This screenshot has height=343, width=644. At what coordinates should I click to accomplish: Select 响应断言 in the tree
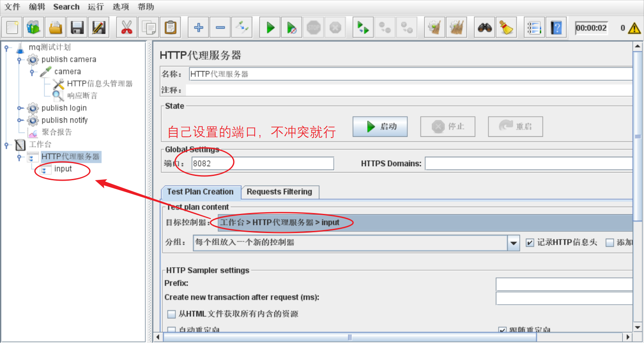82,96
